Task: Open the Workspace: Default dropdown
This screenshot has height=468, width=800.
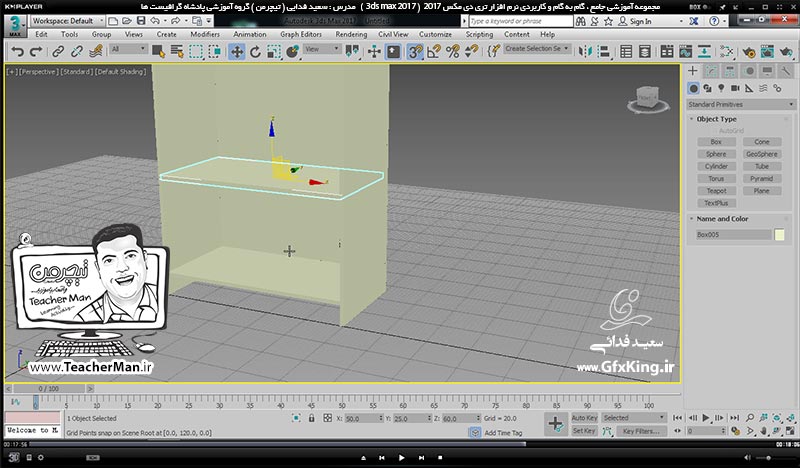Action: click(x=67, y=21)
